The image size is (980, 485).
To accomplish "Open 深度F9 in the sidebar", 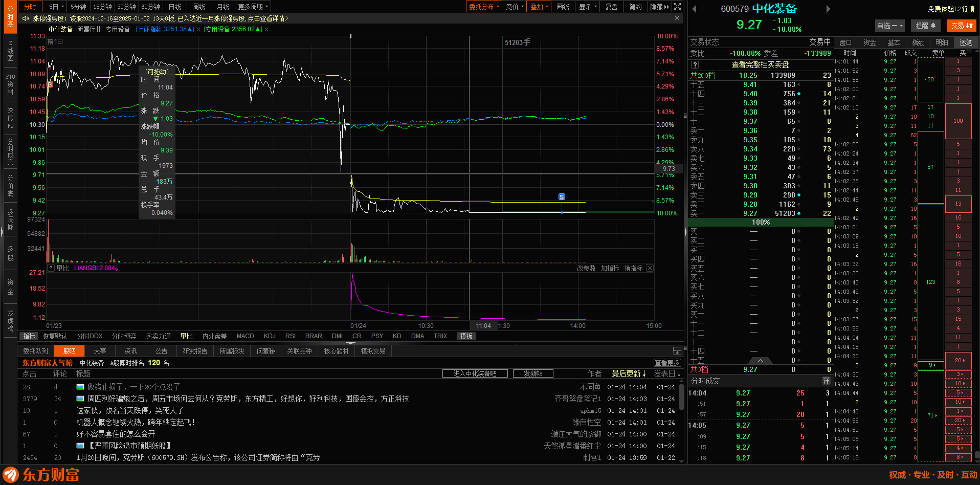I will tap(10, 118).
